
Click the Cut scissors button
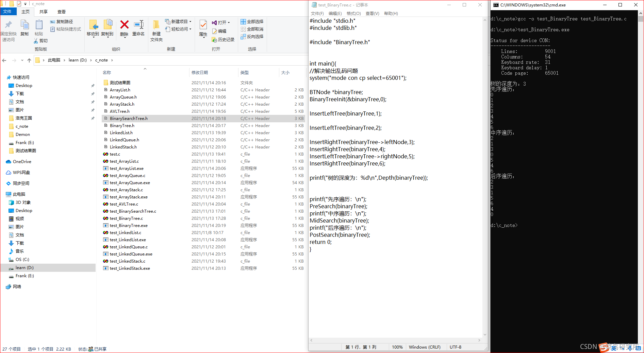tap(41, 41)
